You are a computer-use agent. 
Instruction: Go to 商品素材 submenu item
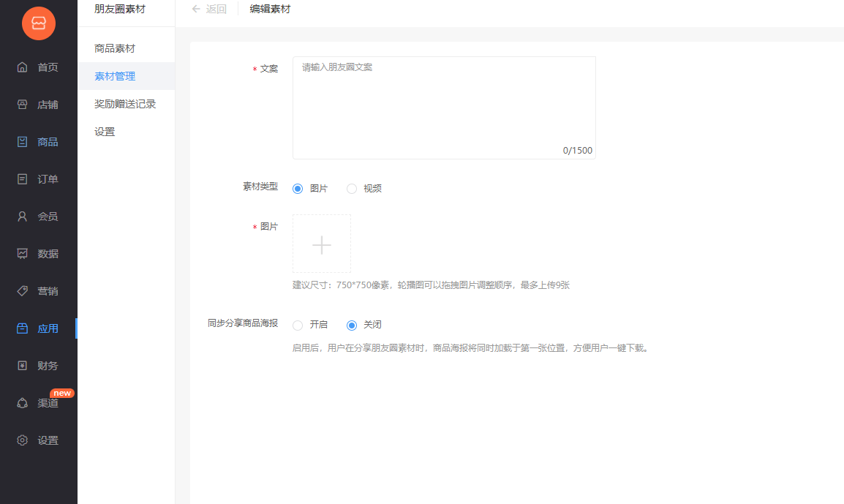tap(115, 48)
